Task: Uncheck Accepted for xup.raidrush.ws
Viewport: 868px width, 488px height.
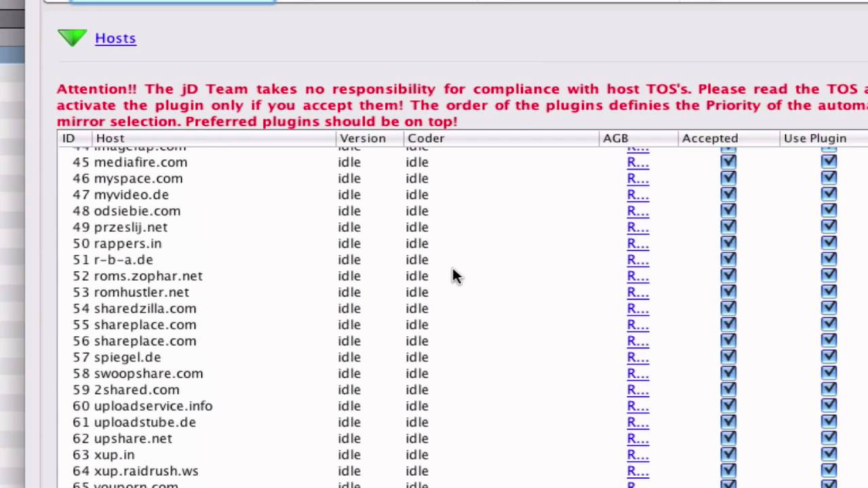Action: 728,470
